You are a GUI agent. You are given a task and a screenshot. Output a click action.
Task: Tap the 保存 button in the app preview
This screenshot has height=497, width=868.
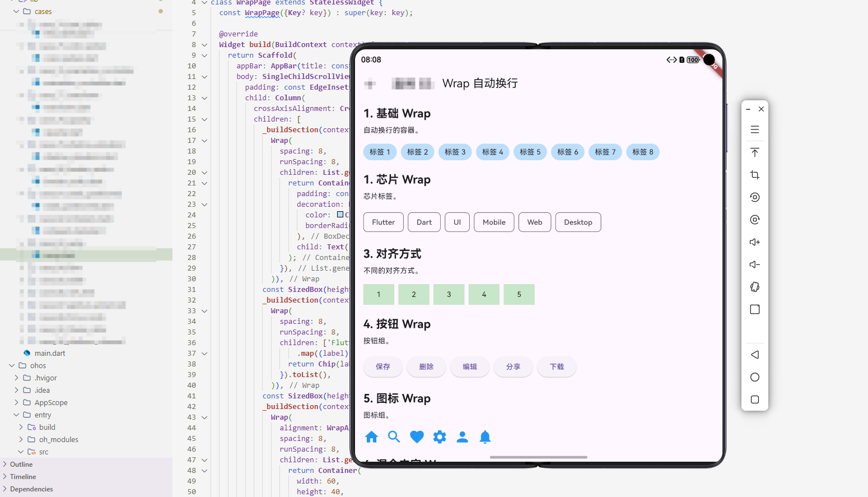click(x=382, y=367)
